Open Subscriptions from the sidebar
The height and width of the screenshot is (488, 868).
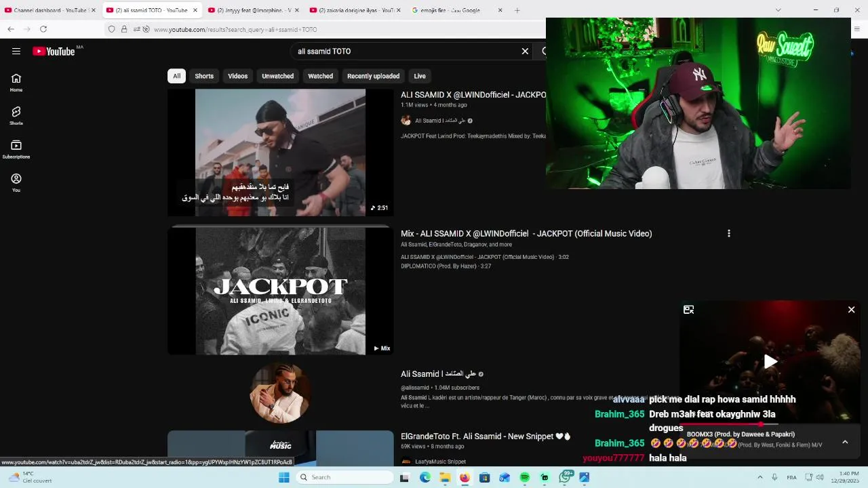pyautogui.click(x=16, y=149)
